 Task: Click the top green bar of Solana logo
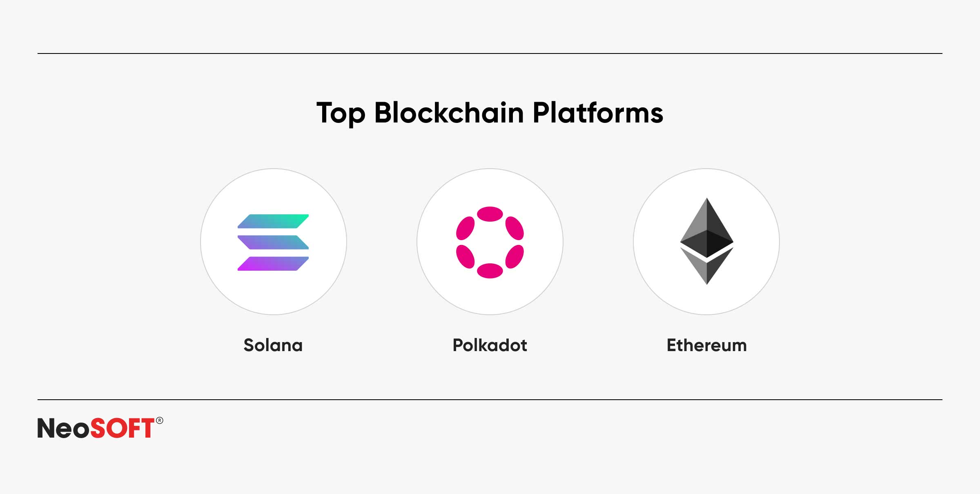pyautogui.click(x=273, y=221)
